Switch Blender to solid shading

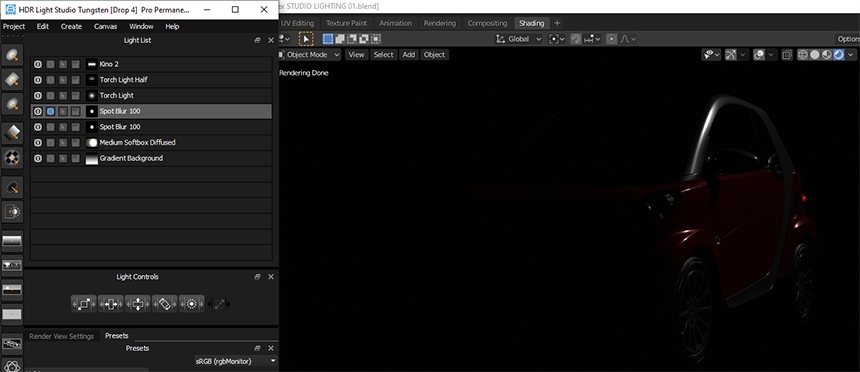[x=814, y=54]
